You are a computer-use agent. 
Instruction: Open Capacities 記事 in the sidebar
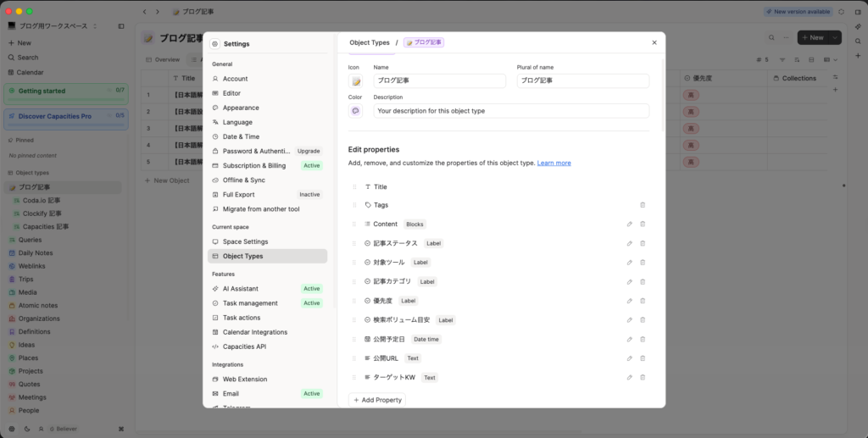point(46,227)
